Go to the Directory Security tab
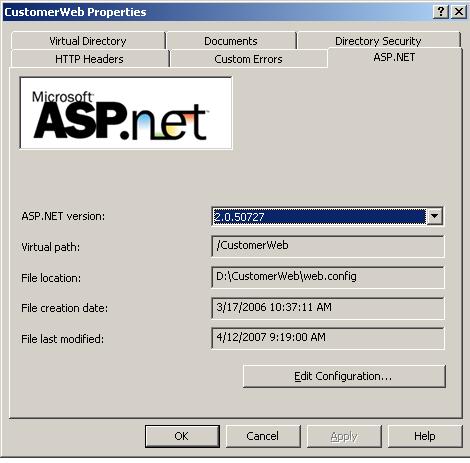This screenshot has height=463, width=470. (378, 41)
